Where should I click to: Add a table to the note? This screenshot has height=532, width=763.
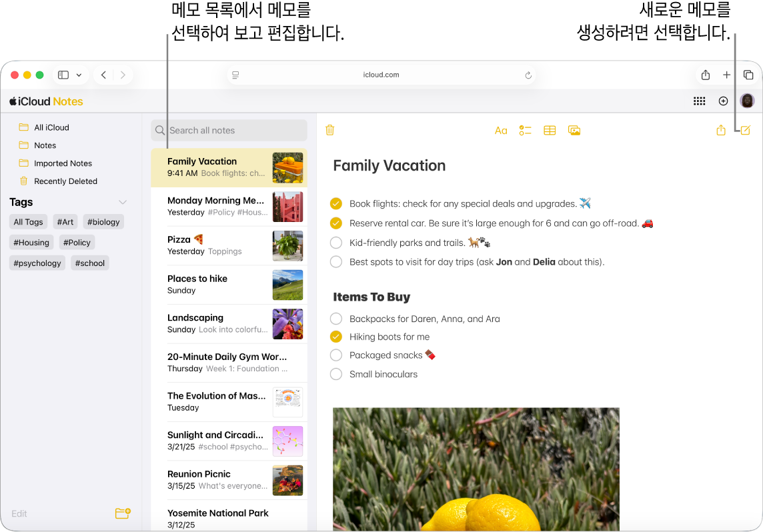tap(550, 130)
